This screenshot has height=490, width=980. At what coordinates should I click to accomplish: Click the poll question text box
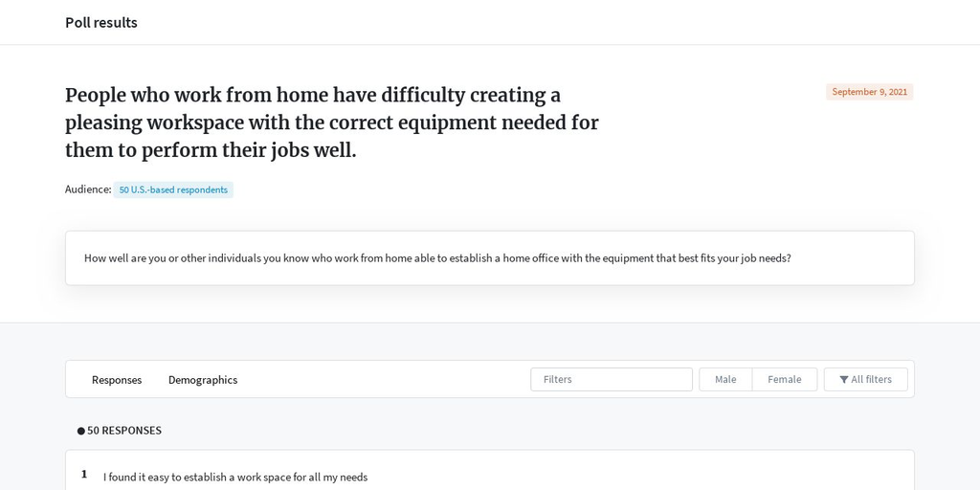coord(489,258)
